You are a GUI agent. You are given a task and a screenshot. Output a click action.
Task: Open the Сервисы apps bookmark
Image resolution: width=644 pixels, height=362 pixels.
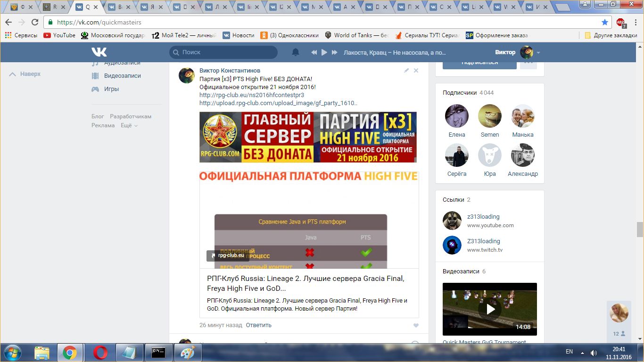pos(21,35)
